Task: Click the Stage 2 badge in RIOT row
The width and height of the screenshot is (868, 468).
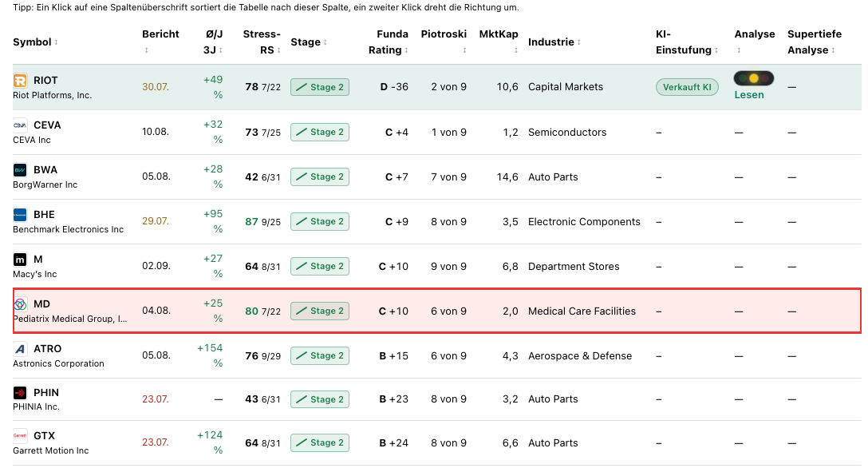Action: coord(320,87)
